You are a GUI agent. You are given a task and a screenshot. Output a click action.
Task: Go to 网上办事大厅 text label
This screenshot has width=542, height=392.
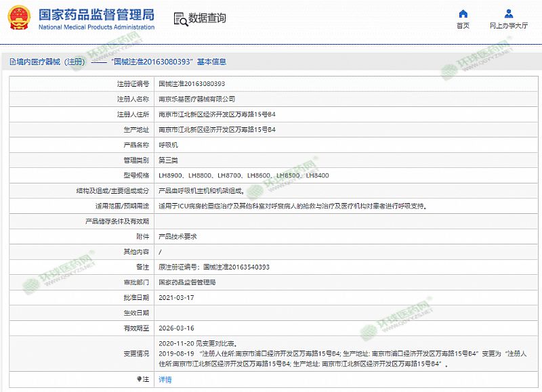point(508,26)
